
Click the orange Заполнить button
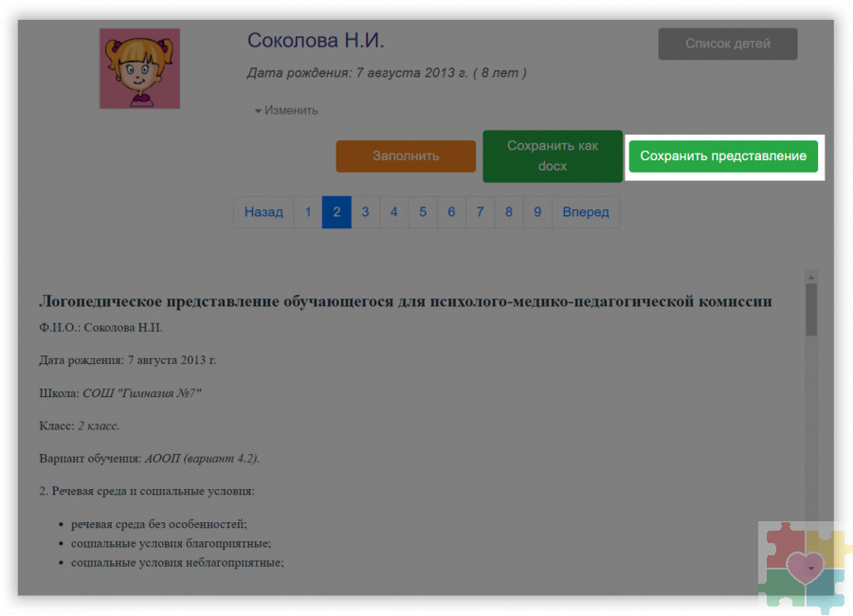click(406, 156)
